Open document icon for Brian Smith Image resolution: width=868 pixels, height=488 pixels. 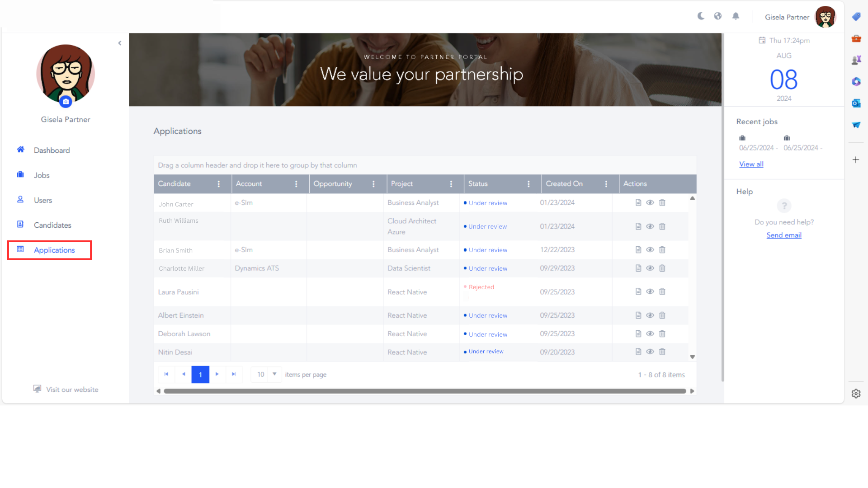coord(638,249)
